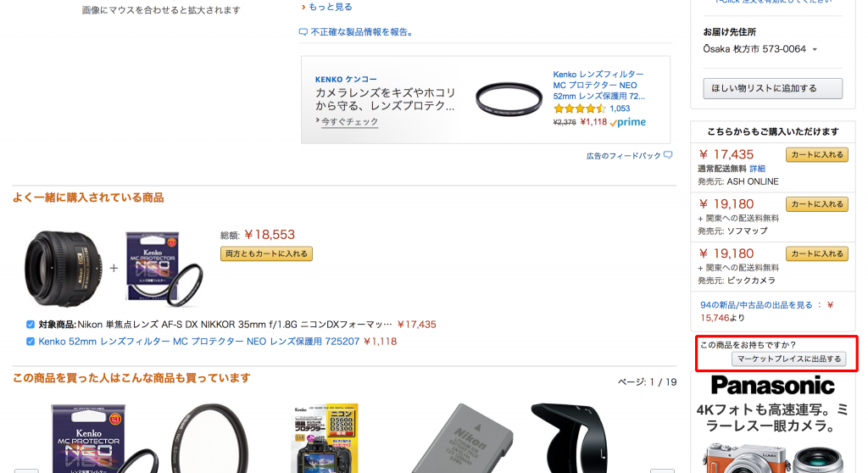
Task: Select the Nikon 35mm lens bundle image
Action: click(x=63, y=270)
